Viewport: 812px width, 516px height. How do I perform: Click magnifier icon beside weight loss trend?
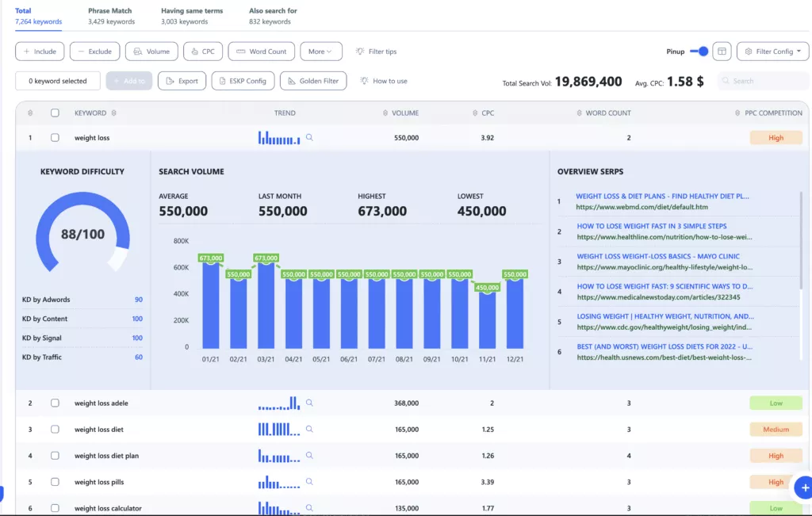click(309, 137)
